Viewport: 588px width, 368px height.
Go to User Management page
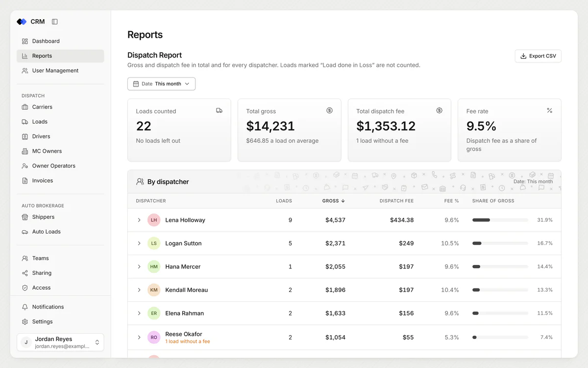[x=60, y=71]
